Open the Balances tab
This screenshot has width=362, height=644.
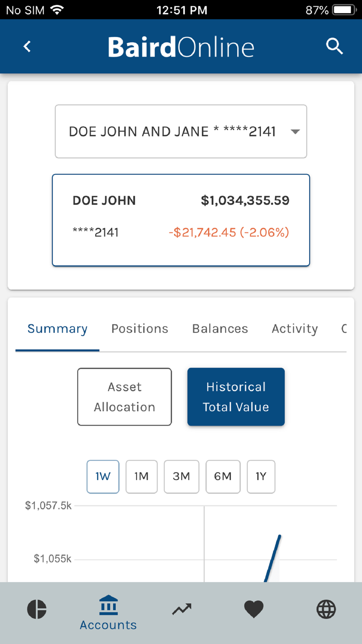pyautogui.click(x=220, y=329)
